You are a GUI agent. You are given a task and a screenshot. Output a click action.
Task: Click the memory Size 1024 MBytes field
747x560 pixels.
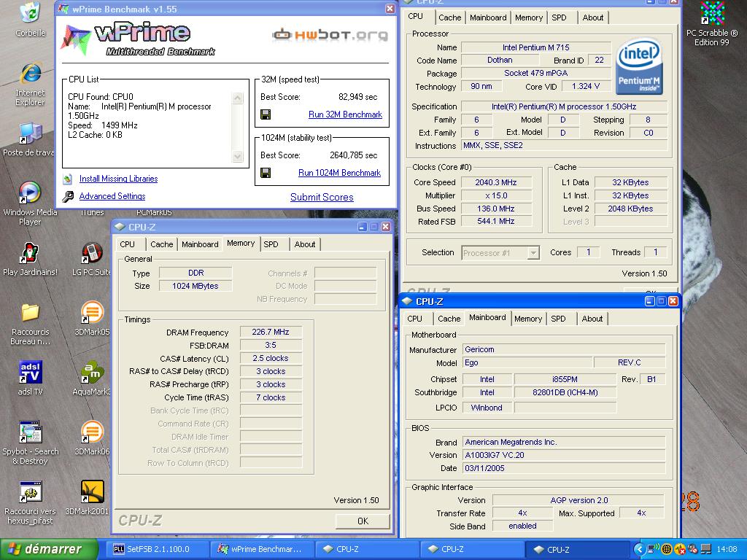196,286
